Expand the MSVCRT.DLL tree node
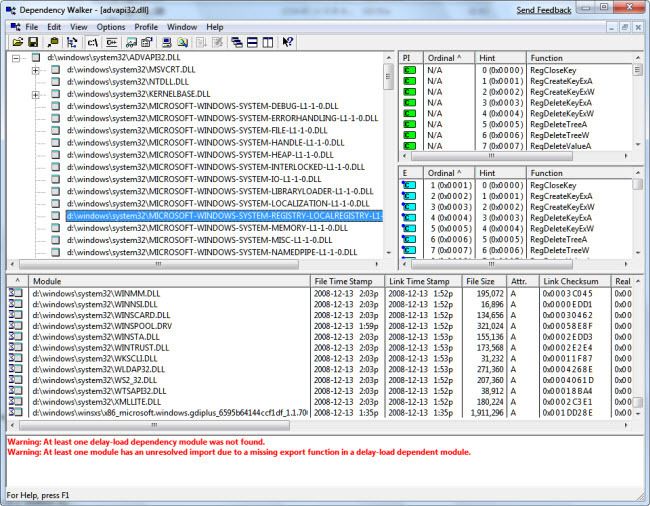Viewport: 650px width, 506px height. pos(36,70)
